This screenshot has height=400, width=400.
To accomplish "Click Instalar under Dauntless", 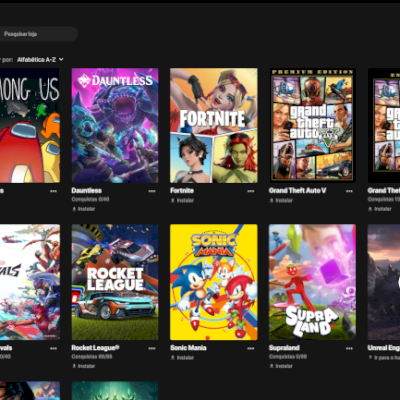I will point(84,209).
